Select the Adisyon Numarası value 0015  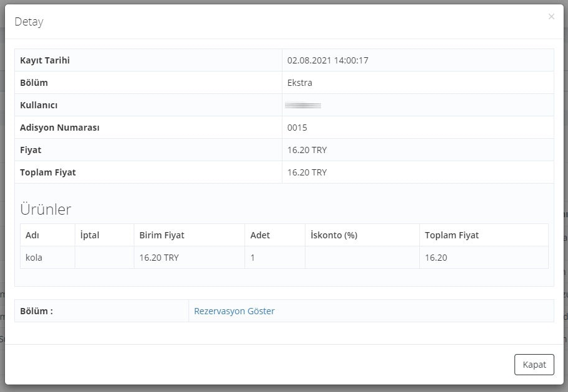click(297, 128)
